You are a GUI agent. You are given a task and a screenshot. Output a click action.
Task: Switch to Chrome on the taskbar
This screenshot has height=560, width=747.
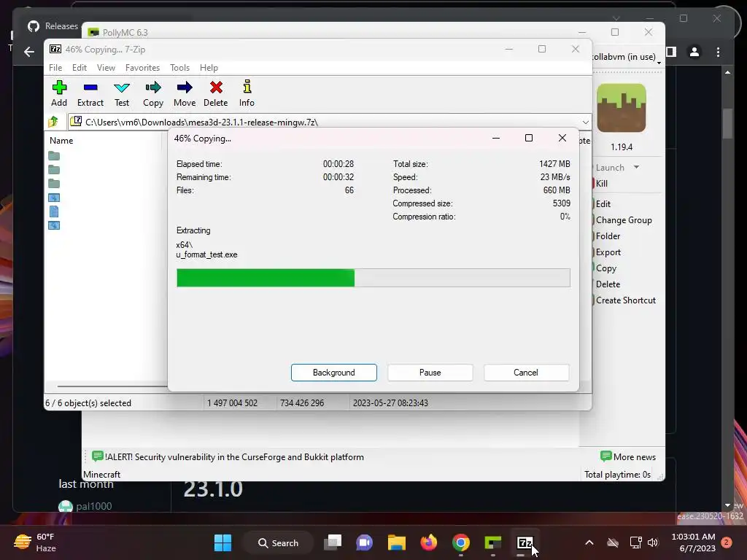[x=461, y=542]
